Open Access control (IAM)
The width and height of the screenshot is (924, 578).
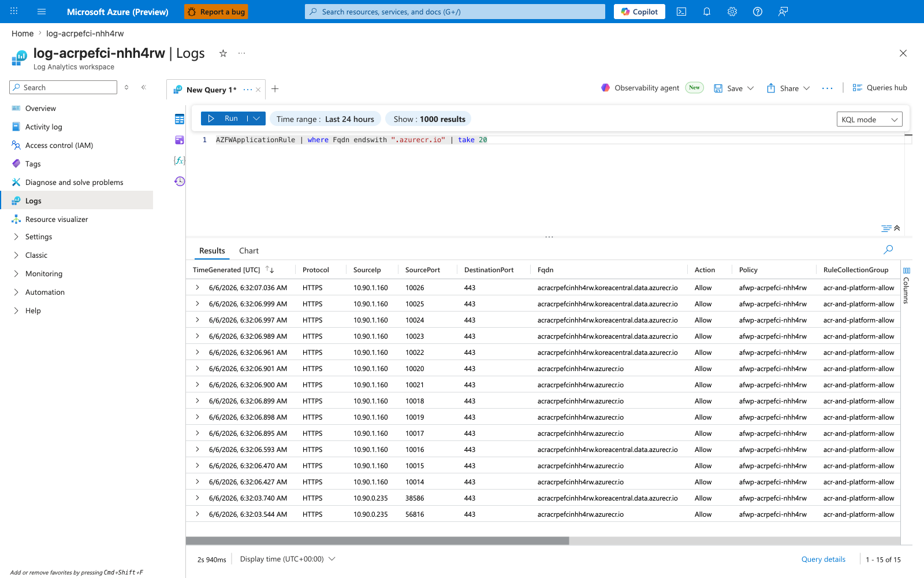click(59, 146)
